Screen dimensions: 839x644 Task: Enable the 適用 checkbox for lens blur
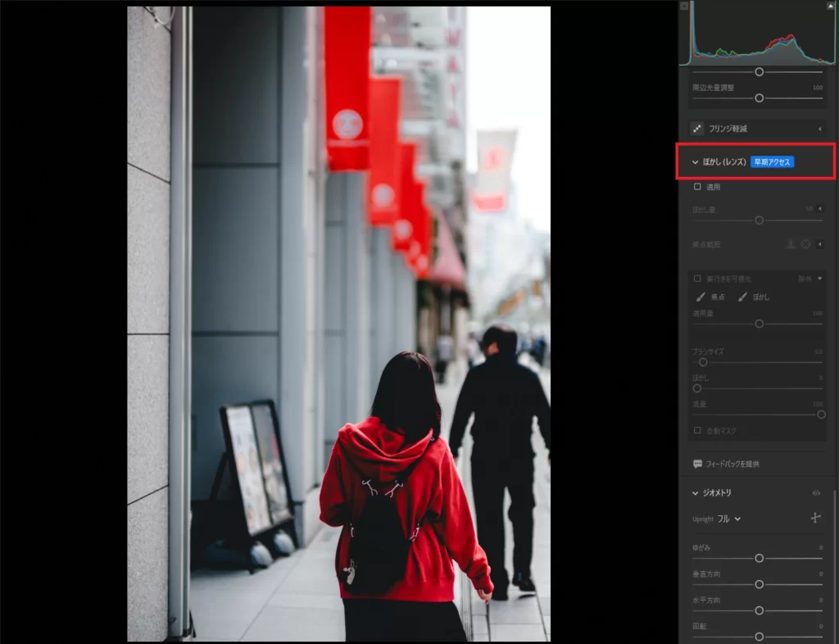click(x=697, y=187)
